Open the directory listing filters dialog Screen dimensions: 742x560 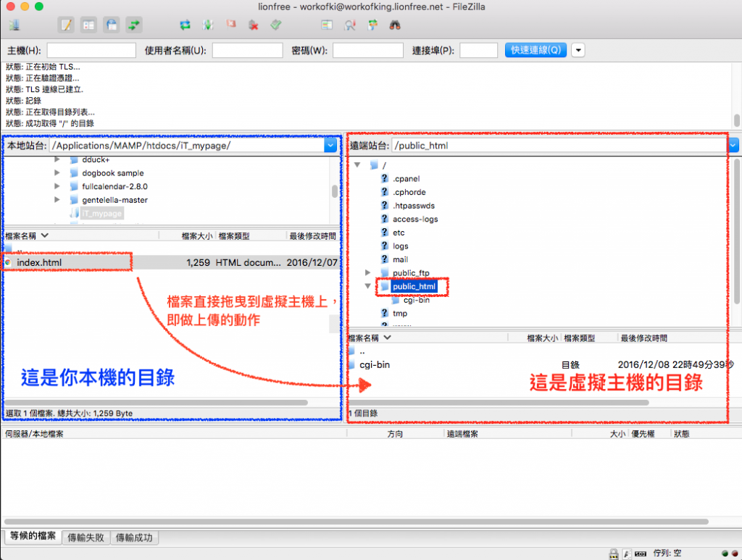pos(327,25)
